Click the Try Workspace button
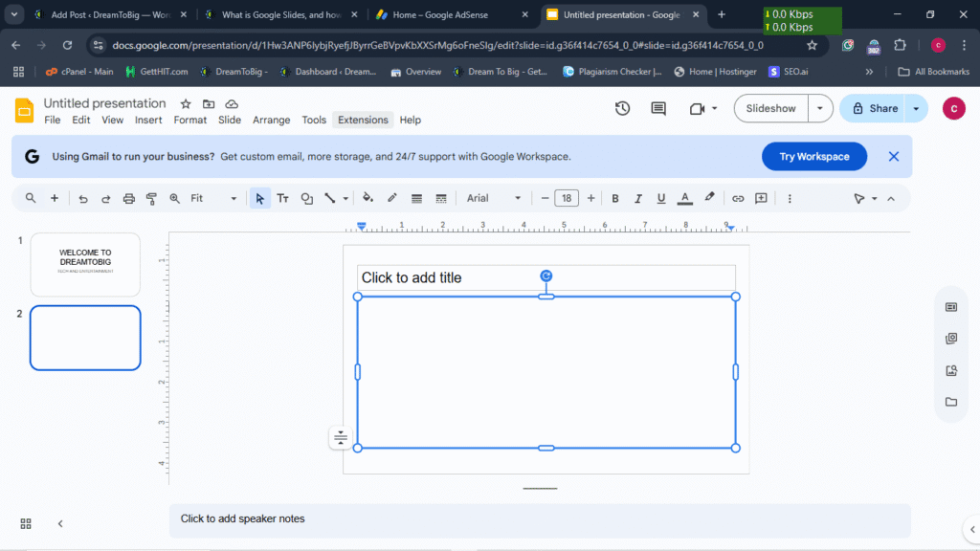This screenshot has width=980, height=551. pos(813,157)
